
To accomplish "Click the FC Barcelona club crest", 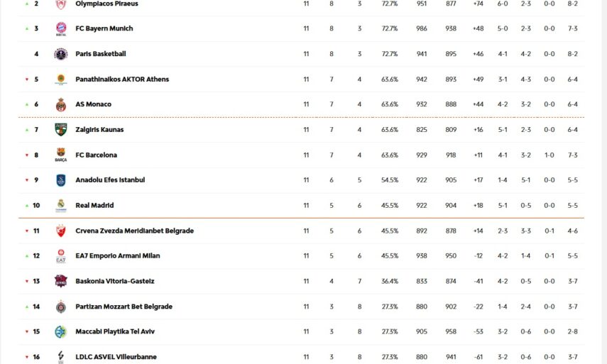I will coord(60,155).
